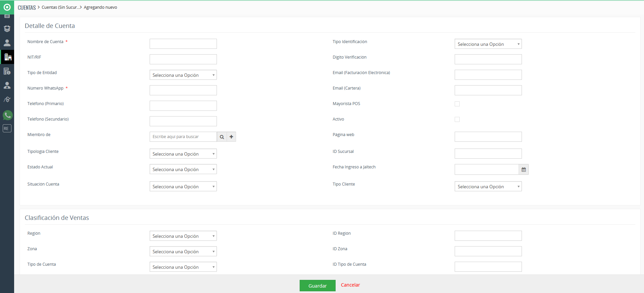Viewport: 644px width, 293px height.
Task: Expand the Tipologia Cliente dropdown
Action: pyautogui.click(x=183, y=154)
